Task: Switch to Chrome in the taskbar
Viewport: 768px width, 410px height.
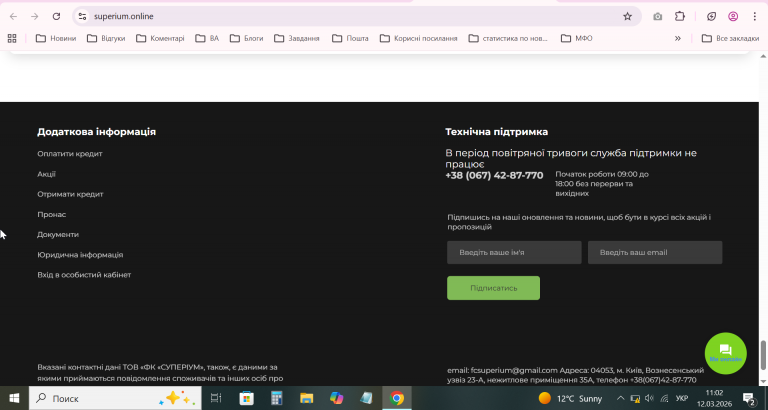Action: coord(397,398)
